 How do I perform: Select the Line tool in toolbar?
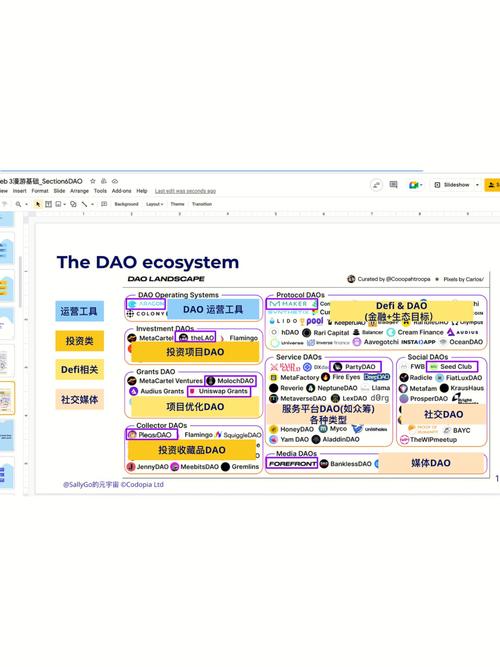(84, 204)
